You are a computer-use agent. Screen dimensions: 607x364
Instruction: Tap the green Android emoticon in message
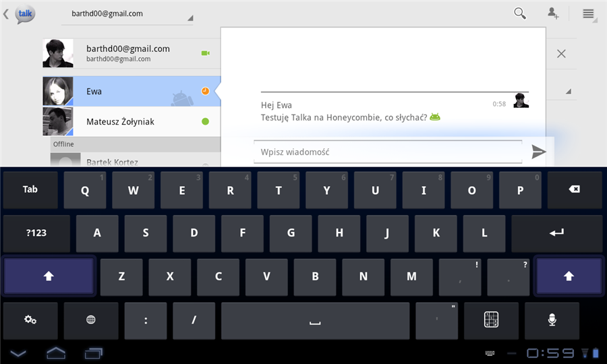pos(435,117)
